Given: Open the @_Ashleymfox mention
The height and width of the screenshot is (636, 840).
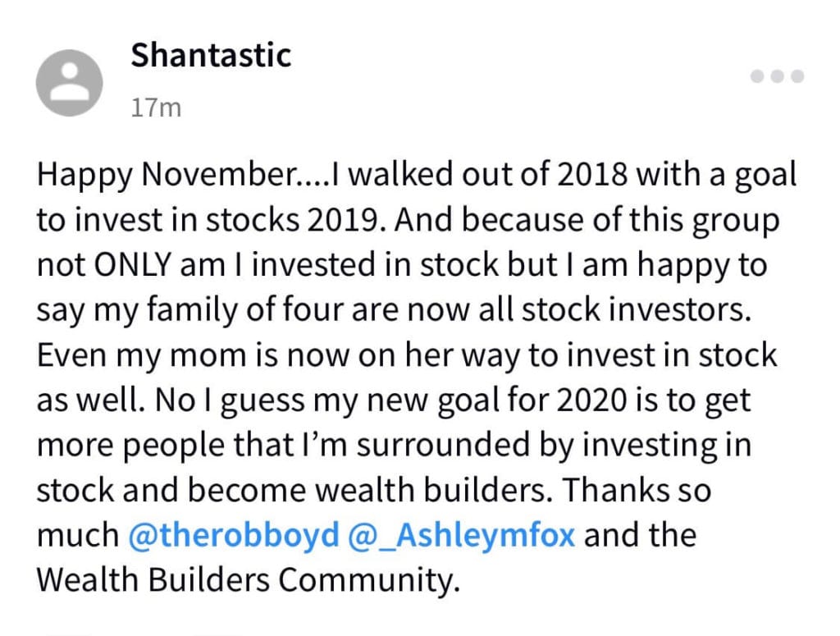Looking at the screenshot, I should click(x=462, y=535).
